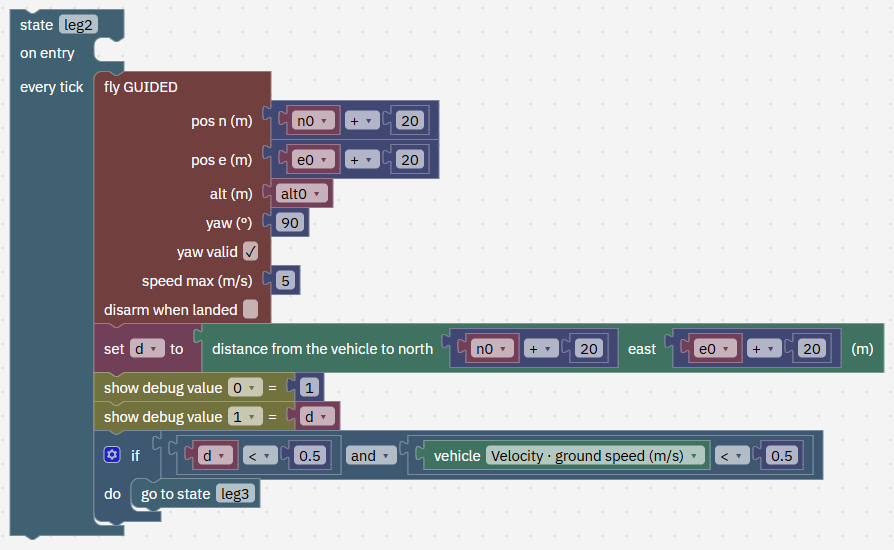Open the debug value index 0 dropdown

pos(245,388)
